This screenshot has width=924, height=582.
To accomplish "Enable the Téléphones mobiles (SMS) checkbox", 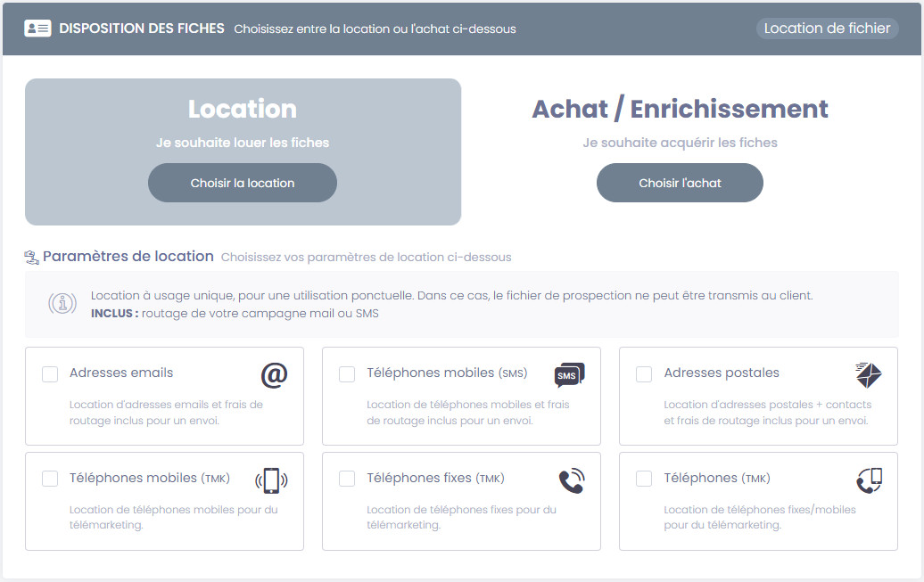I will (x=347, y=374).
